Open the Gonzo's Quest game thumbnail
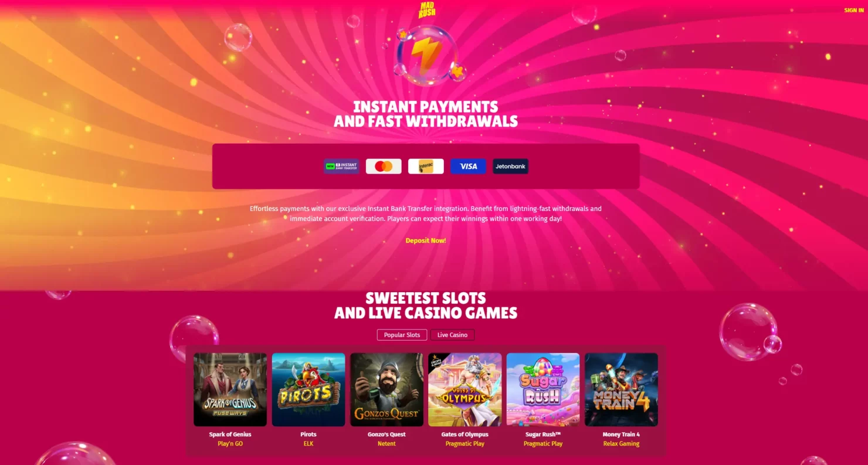Viewport: 868px width, 465px height. (386, 389)
